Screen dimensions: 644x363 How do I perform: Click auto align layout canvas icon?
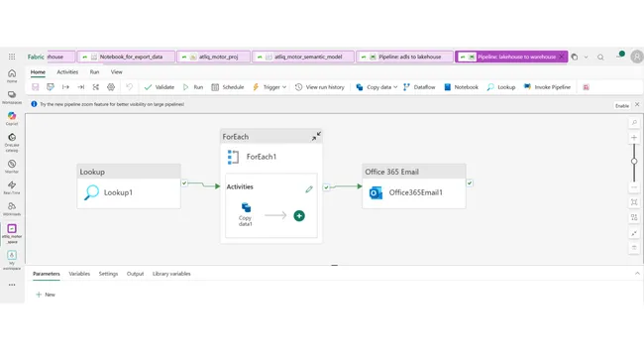pyautogui.click(x=634, y=217)
